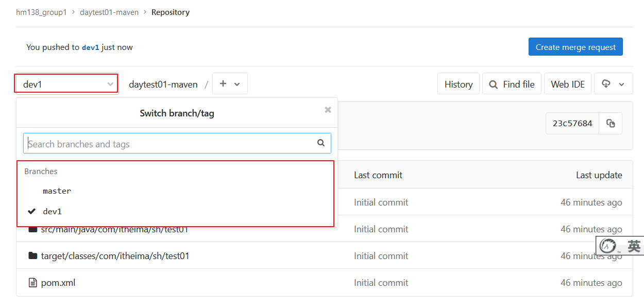Click the Find file button
Viewport: 644px width, 308px height.
(512, 84)
